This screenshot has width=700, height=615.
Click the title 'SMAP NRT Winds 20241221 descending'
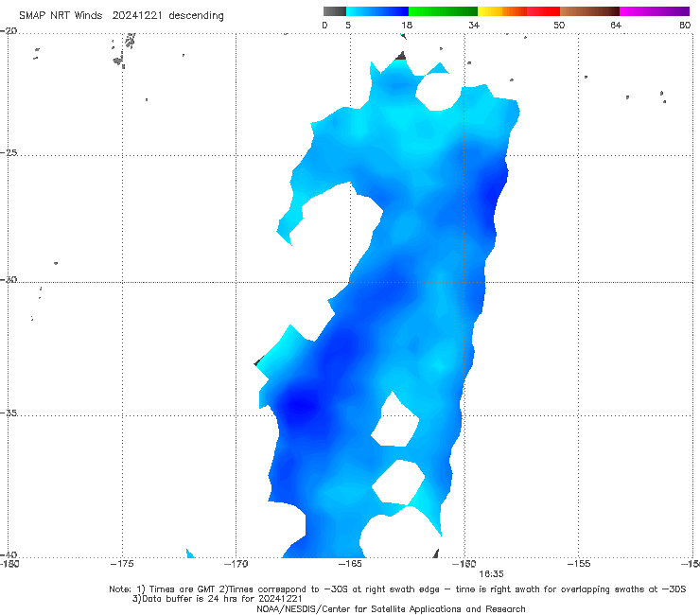[121, 15]
